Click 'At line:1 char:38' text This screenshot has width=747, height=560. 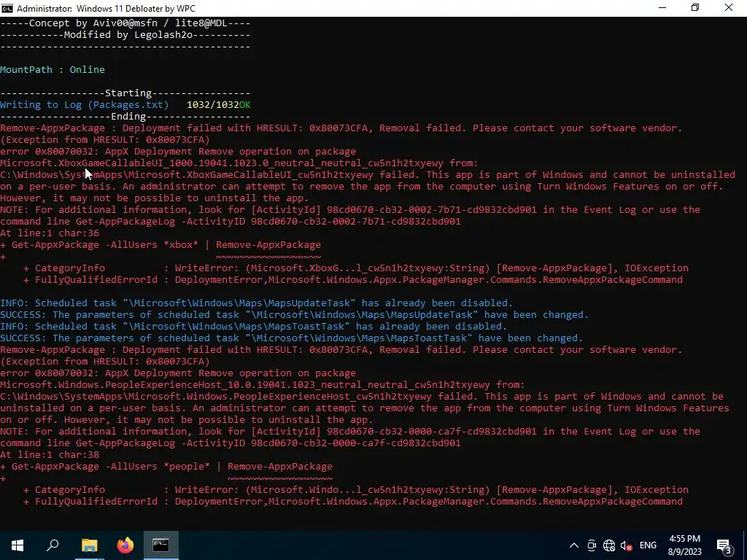click(50, 455)
